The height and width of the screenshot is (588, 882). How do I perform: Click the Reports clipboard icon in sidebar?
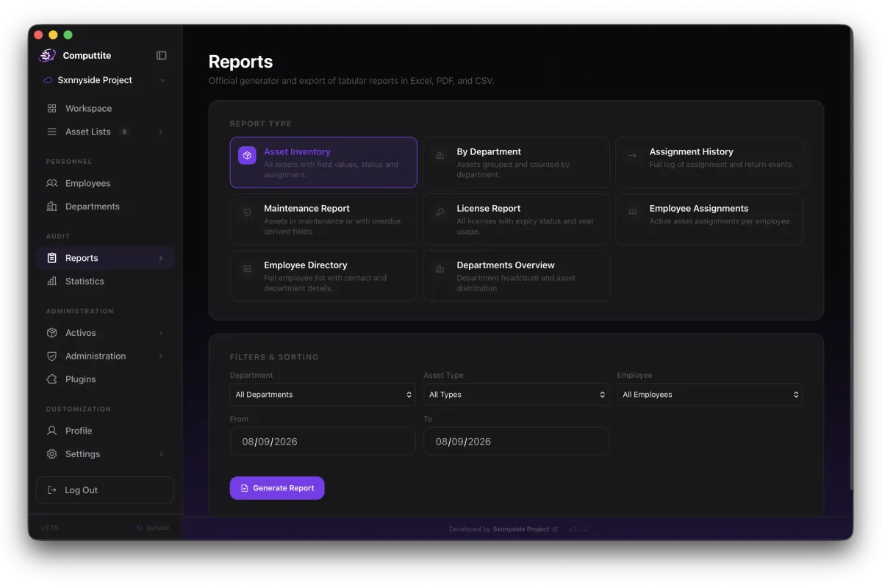coord(51,258)
